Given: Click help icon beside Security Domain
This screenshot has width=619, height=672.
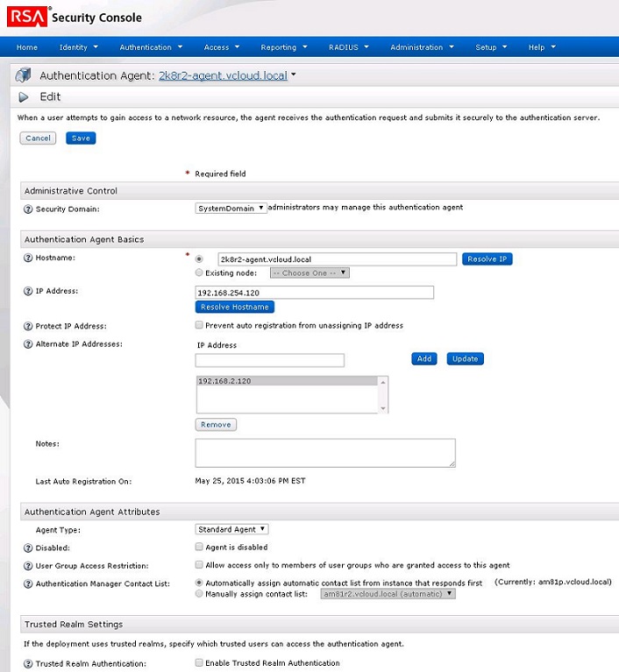Looking at the screenshot, I should [x=28, y=209].
